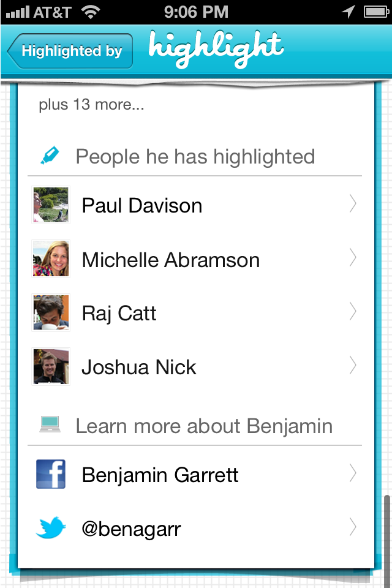The width and height of the screenshot is (392, 588).
Task: Tap the blue highlighter marker icon
Action: pyautogui.click(x=50, y=155)
